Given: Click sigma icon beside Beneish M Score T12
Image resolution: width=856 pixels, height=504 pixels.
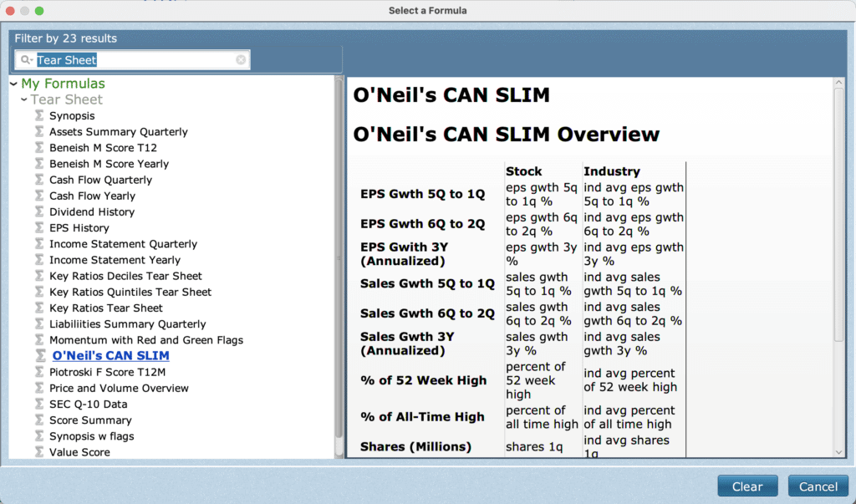Looking at the screenshot, I should [39, 147].
